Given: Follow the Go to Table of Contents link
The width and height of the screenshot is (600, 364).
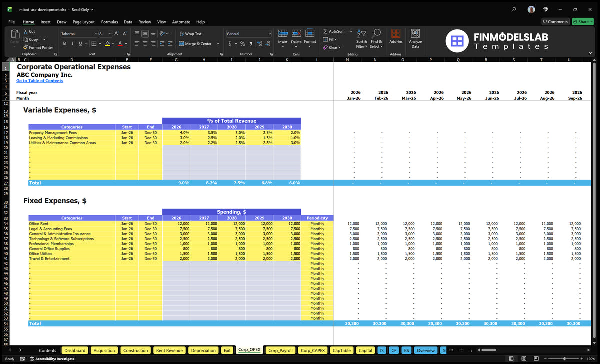Looking at the screenshot, I should 40,81.
